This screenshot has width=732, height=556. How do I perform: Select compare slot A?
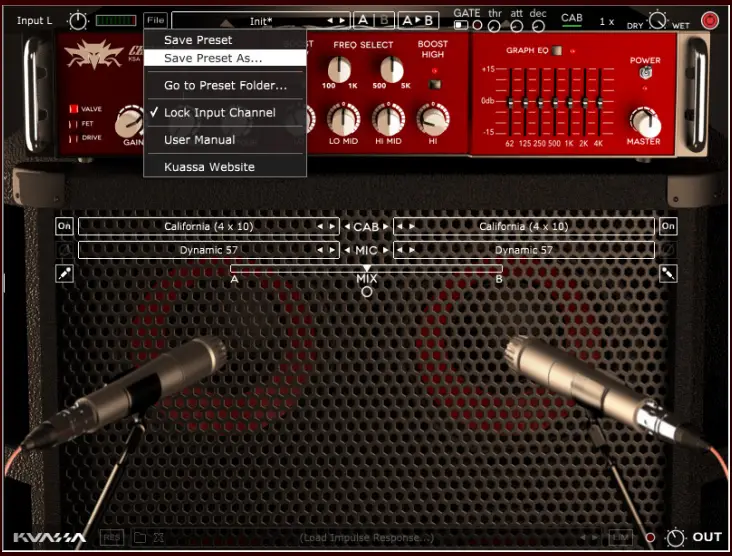(x=363, y=20)
